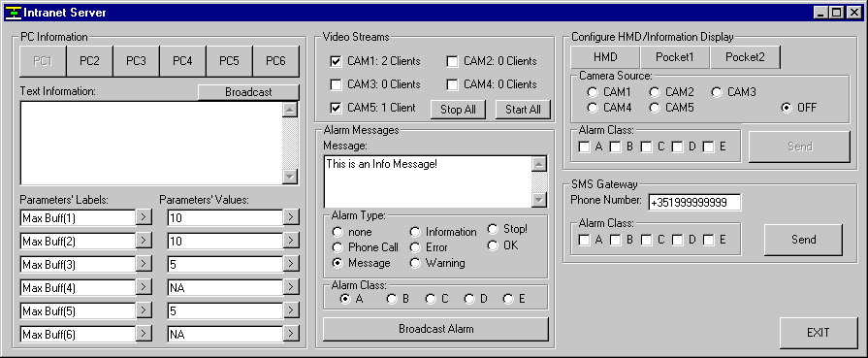The width and height of the screenshot is (868, 358).
Task: Uncheck CAM1: 2 Clients stream
Action: 336,61
